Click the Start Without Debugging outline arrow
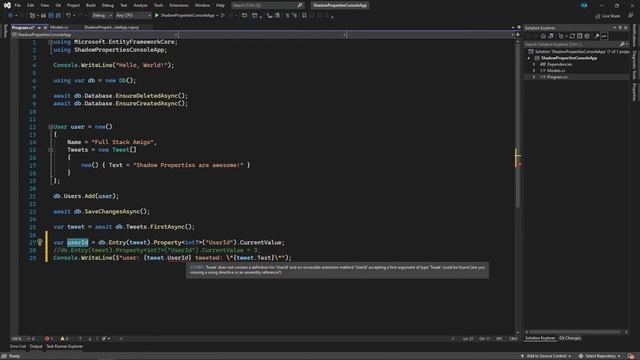This screenshot has height=360, width=640. point(223,16)
